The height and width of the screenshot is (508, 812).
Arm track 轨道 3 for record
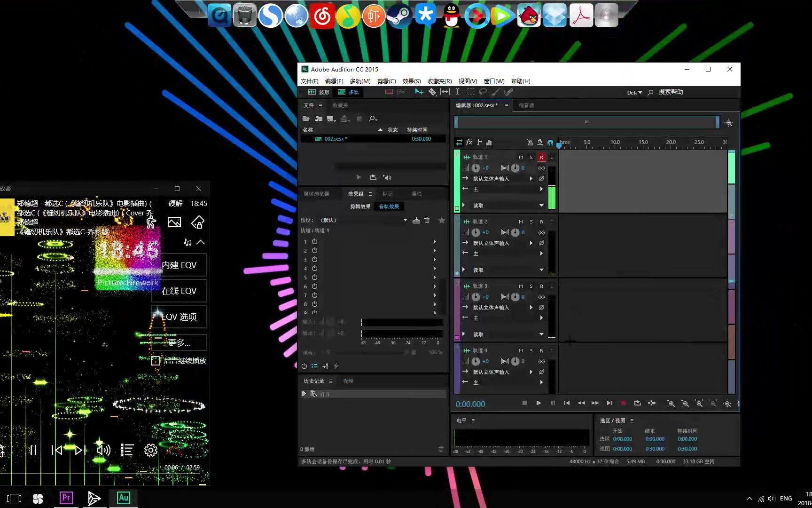[541, 286]
